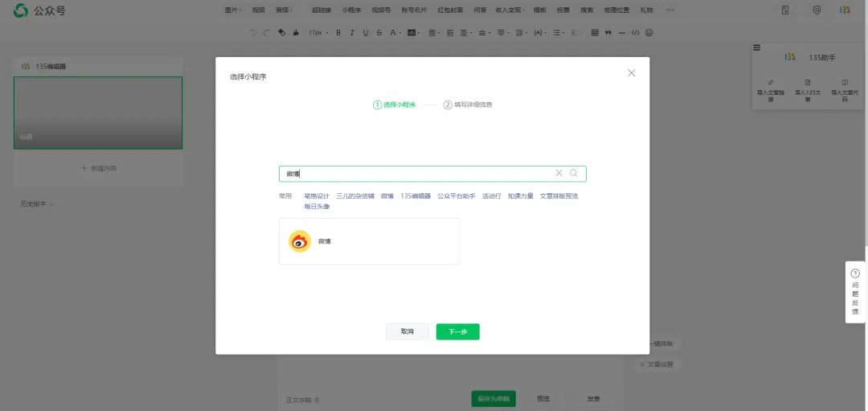
Task: Click the magnifier search icon in dialog
Action: [x=574, y=174]
